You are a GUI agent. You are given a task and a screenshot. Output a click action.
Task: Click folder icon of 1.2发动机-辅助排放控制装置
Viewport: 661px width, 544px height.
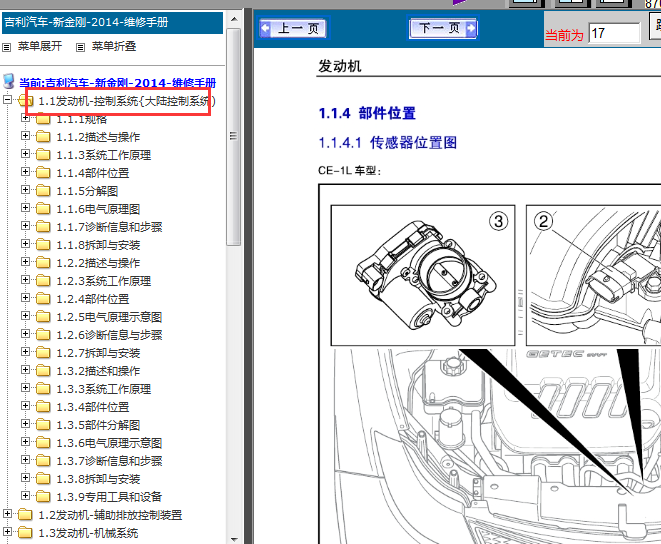(x=25, y=514)
